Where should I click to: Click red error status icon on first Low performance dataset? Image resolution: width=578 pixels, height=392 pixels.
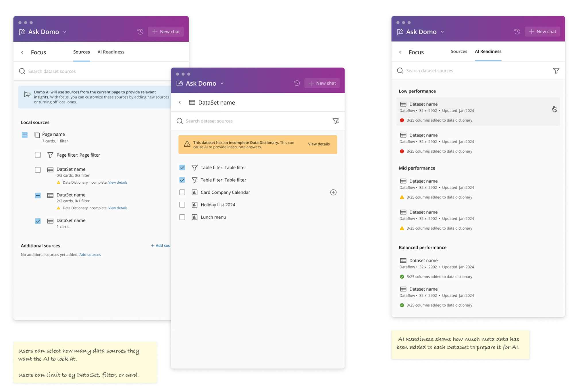coord(402,120)
